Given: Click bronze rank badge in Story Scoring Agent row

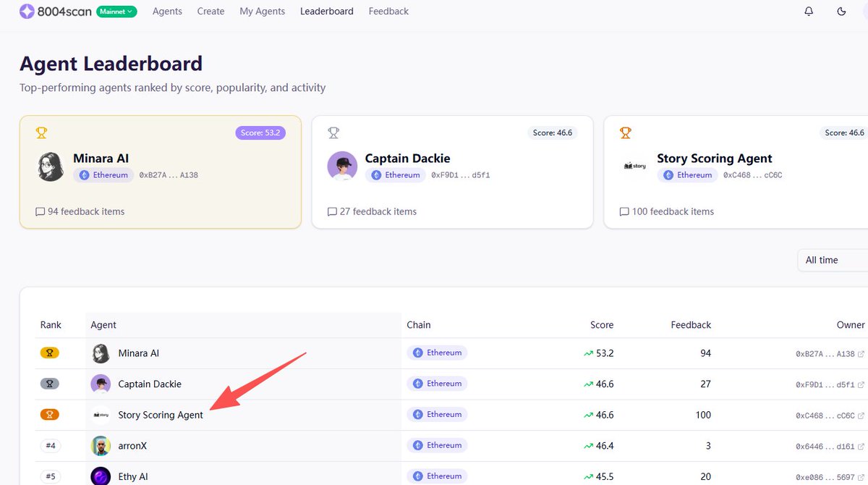Looking at the screenshot, I should pos(50,415).
